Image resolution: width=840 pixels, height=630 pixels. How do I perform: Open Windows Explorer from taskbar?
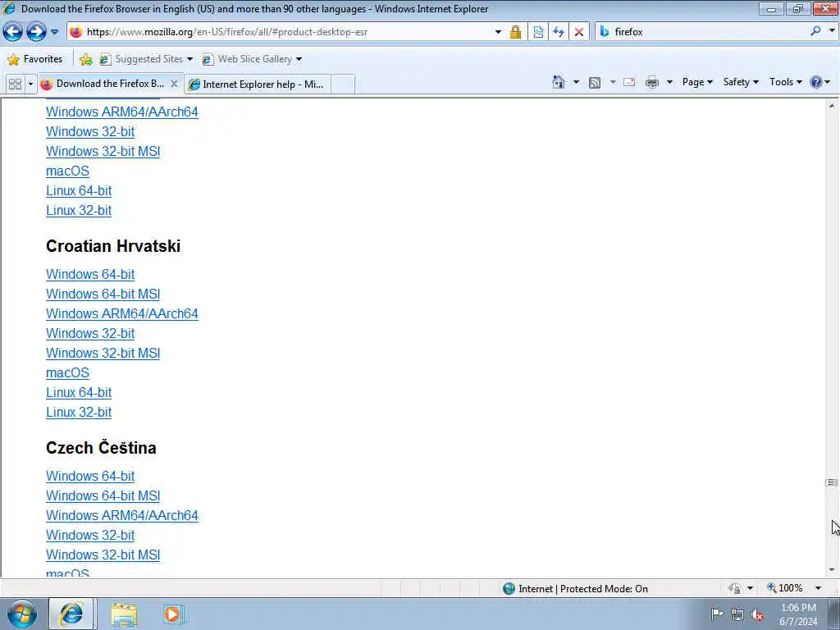pyautogui.click(x=125, y=614)
